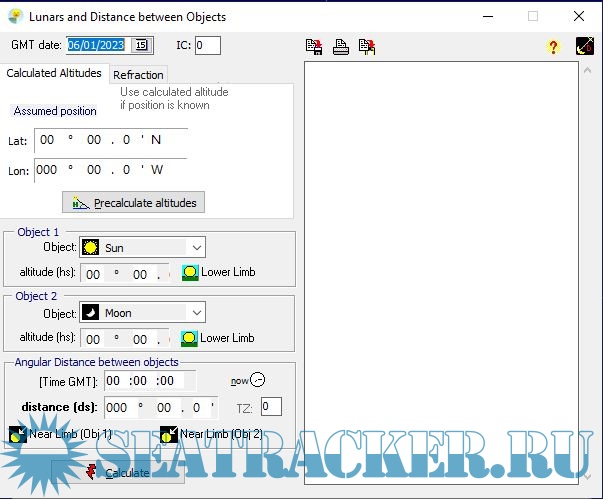Click the app icon in the title bar
This screenshot has height=499, width=603.
(15, 16)
